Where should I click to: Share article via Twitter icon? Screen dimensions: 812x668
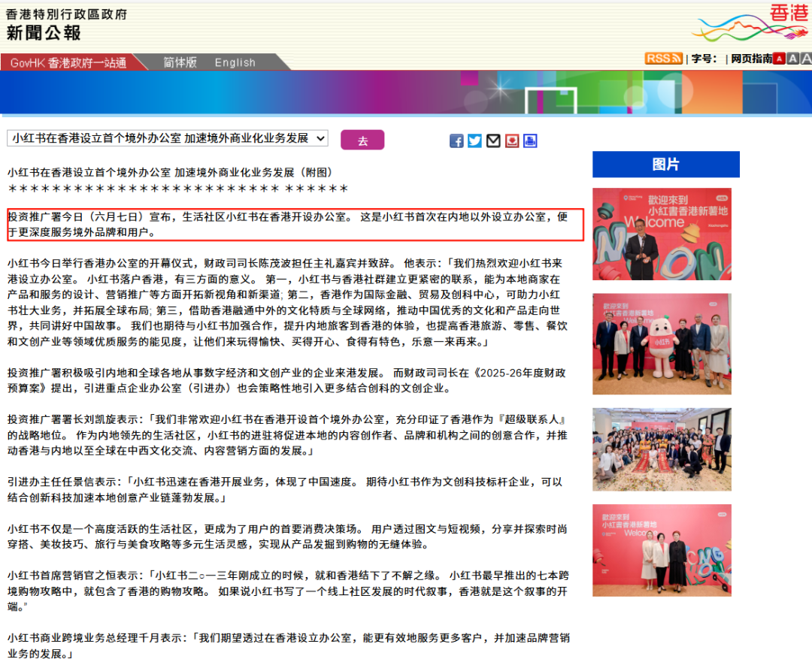point(475,141)
